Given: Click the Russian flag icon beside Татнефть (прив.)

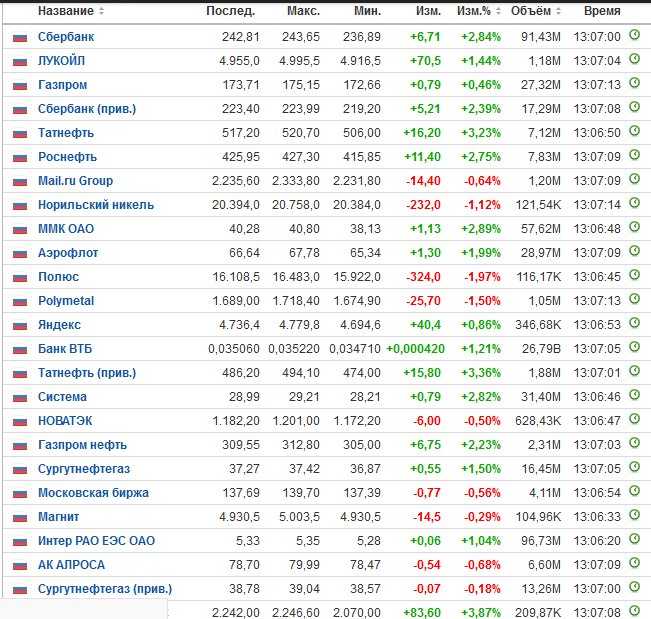Looking at the screenshot, I should point(20,374).
